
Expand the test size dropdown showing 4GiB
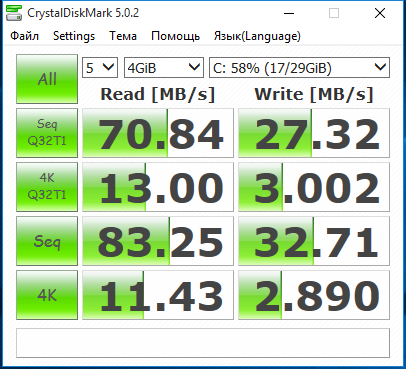164,68
